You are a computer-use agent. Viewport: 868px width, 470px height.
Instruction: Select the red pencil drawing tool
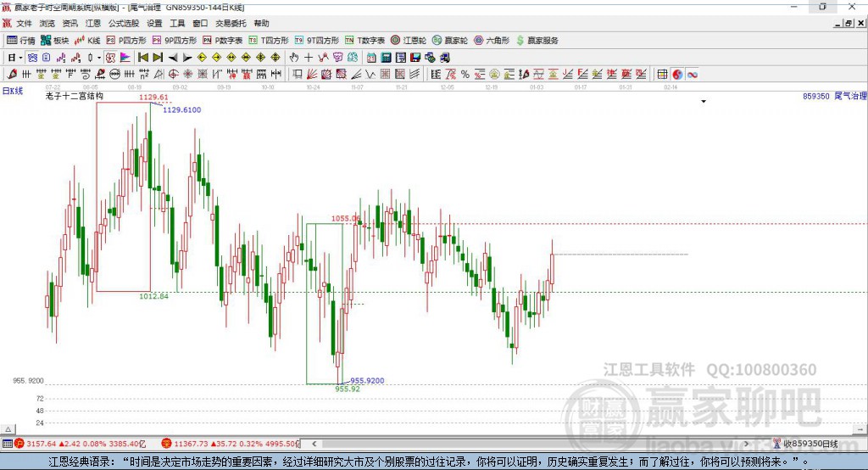click(12, 75)
